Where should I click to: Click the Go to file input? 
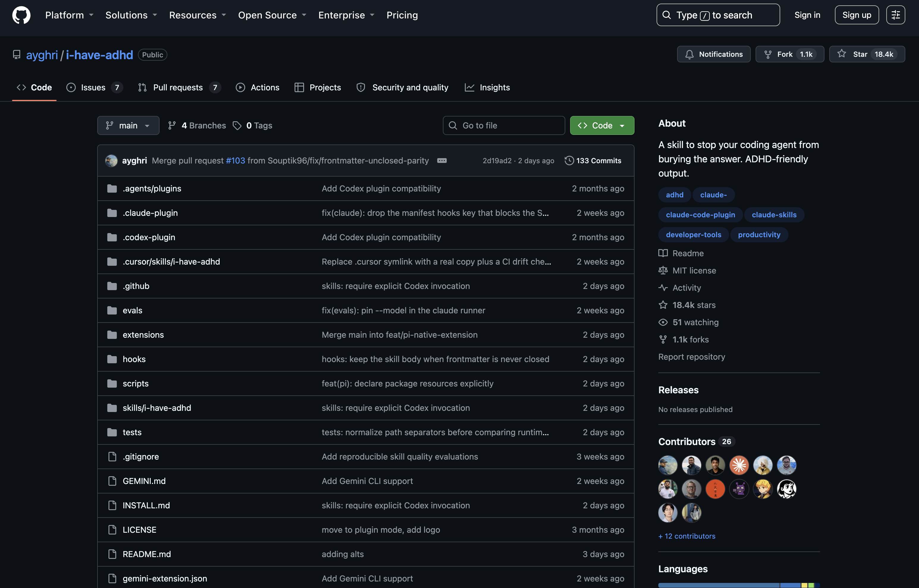coord(504,126)
